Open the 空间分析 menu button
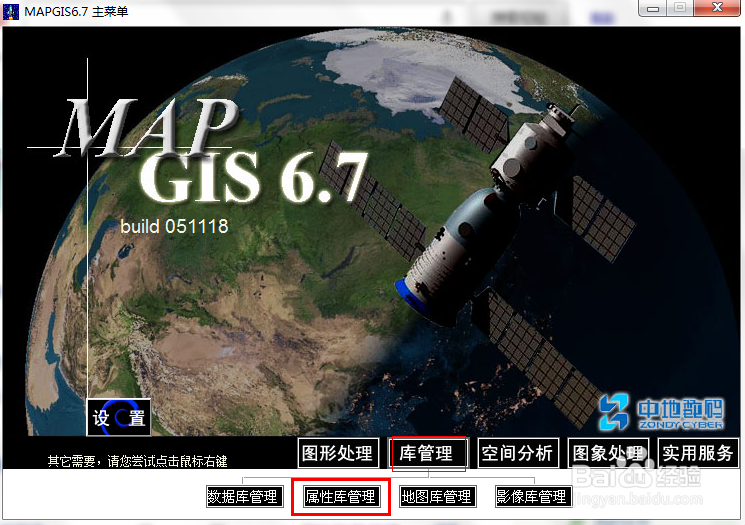This screenshot has height=525, width=745. (517, 453)
